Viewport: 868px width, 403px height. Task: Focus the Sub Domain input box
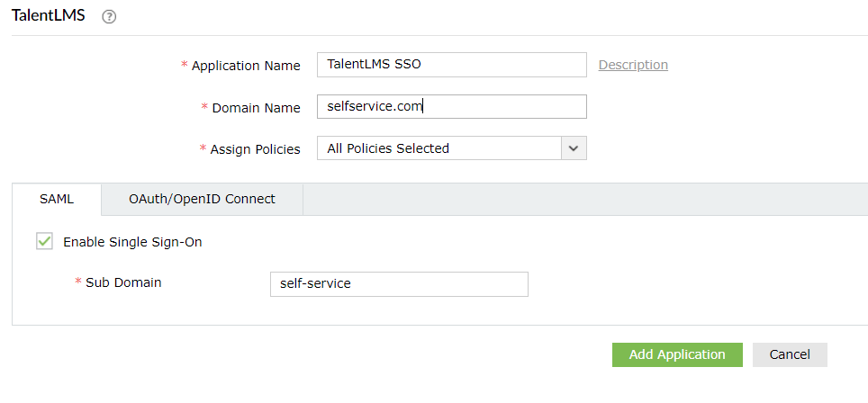pyautogui.click(x=398, y=283)
